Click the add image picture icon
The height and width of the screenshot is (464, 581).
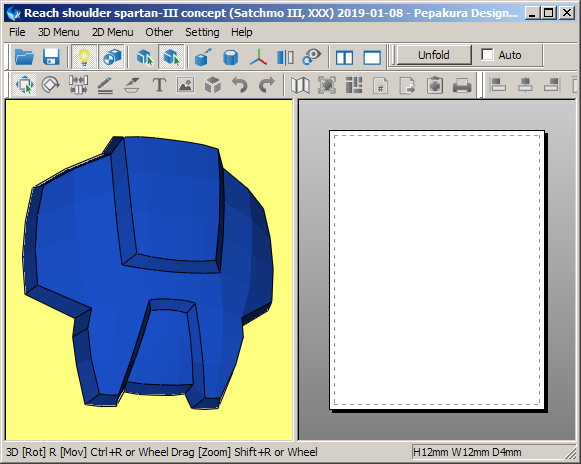pos(186,85)
